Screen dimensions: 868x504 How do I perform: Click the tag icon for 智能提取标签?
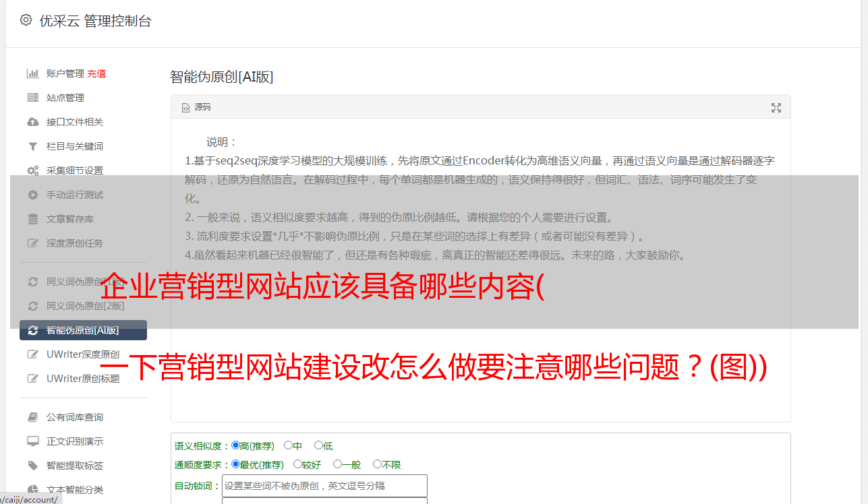(32, 466)
